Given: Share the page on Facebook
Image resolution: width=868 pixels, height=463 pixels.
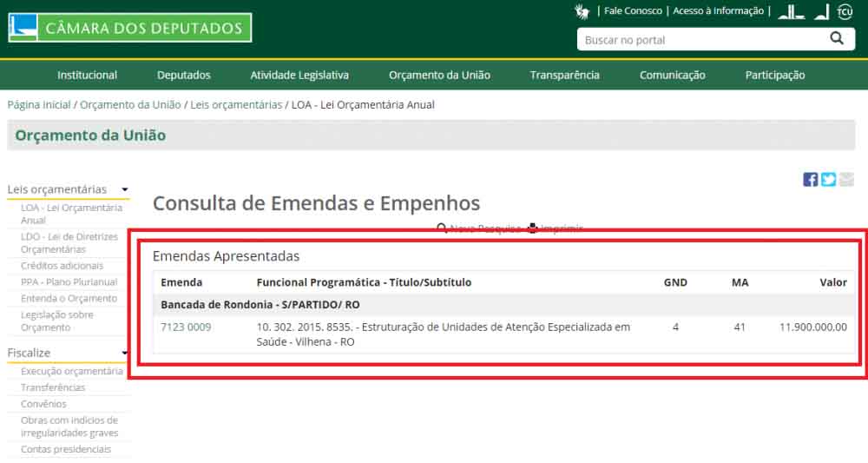Looking at the screenshot, I should pos(810,180).
